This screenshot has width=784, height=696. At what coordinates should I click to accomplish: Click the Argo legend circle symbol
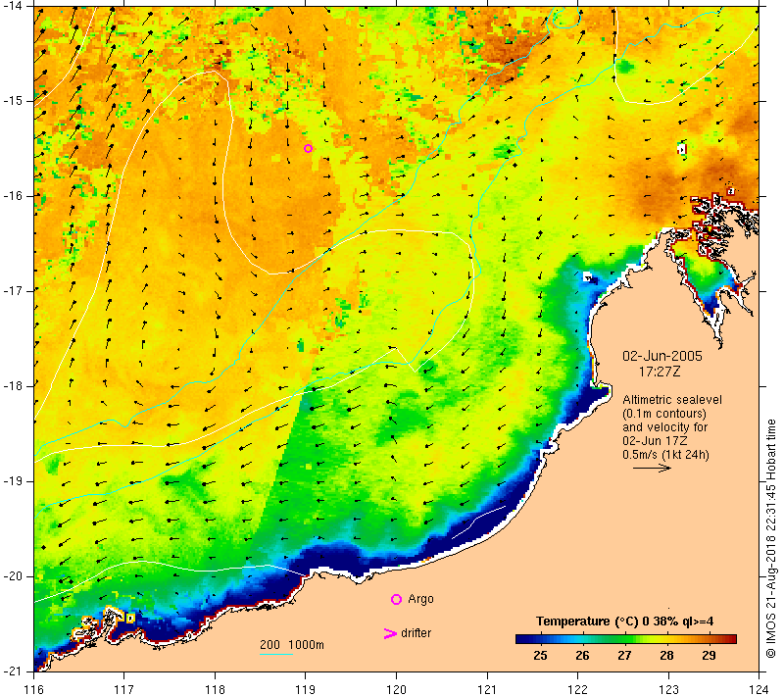(x=396, y=599)
